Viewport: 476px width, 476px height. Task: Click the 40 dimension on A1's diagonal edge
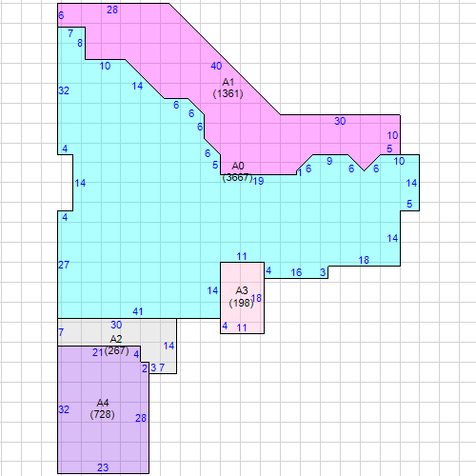[216, 66]
